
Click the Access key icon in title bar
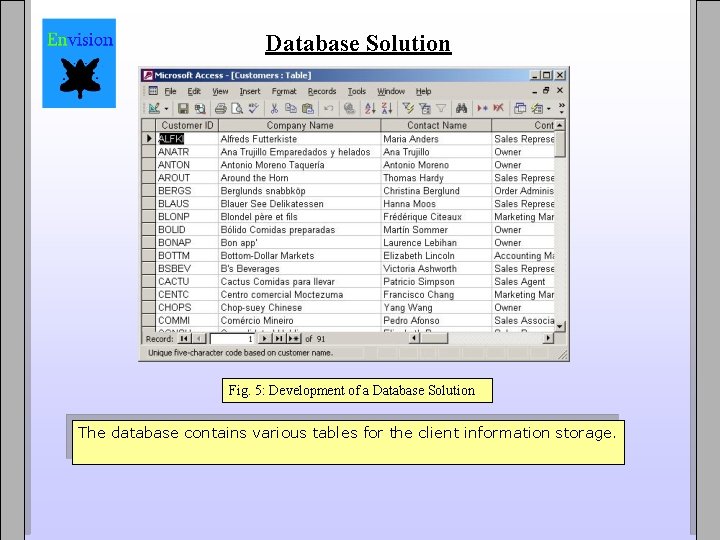[147, 75]
